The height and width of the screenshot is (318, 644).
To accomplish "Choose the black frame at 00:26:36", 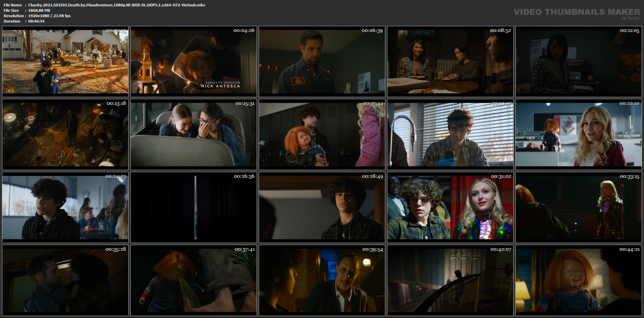I will coord(194,207).
